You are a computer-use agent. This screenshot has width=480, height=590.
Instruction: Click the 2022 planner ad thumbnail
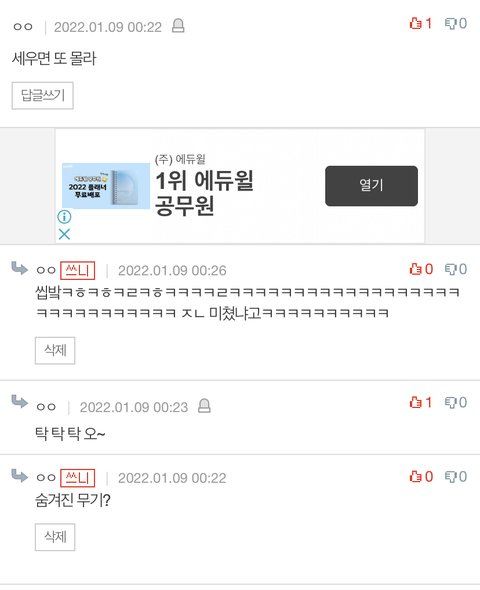click(x=106, y=186)
